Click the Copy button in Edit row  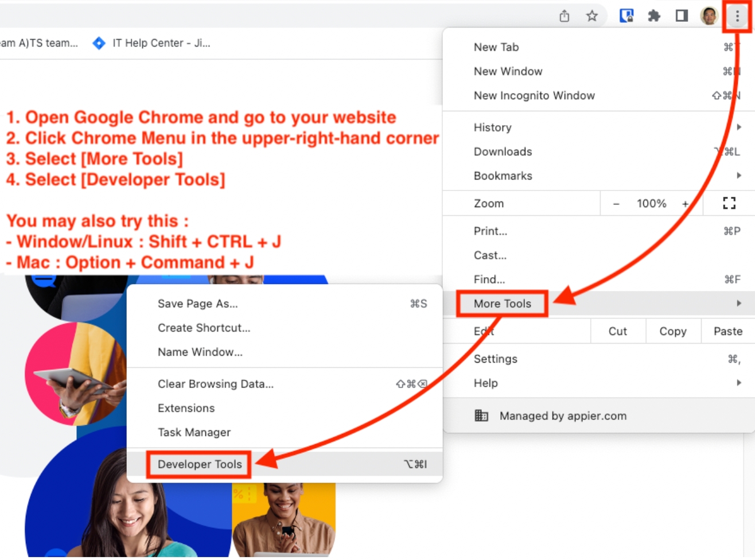pyautogui.click(x=672, y=331)
